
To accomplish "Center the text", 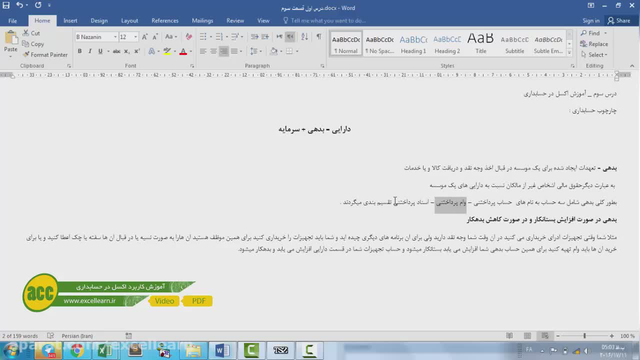I will pos(213,51).
